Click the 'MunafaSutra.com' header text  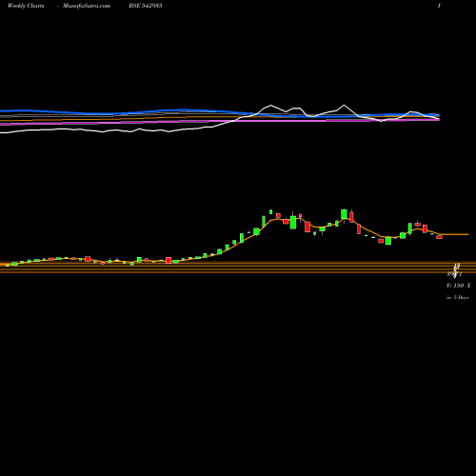(87, 6)
